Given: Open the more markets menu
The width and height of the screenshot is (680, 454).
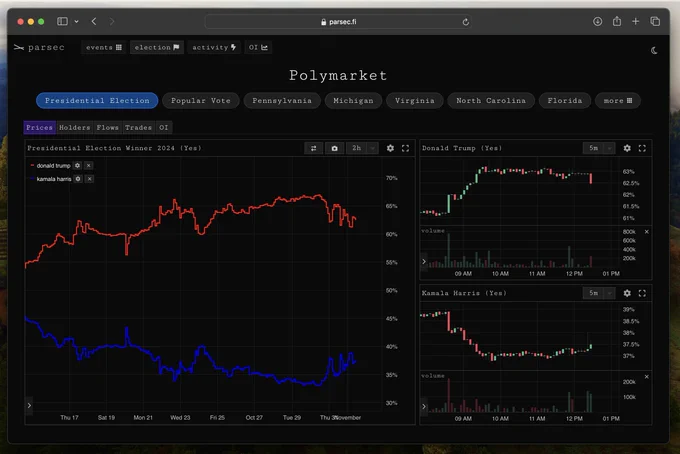Looking at the screenshot, I should coord(618,101).
